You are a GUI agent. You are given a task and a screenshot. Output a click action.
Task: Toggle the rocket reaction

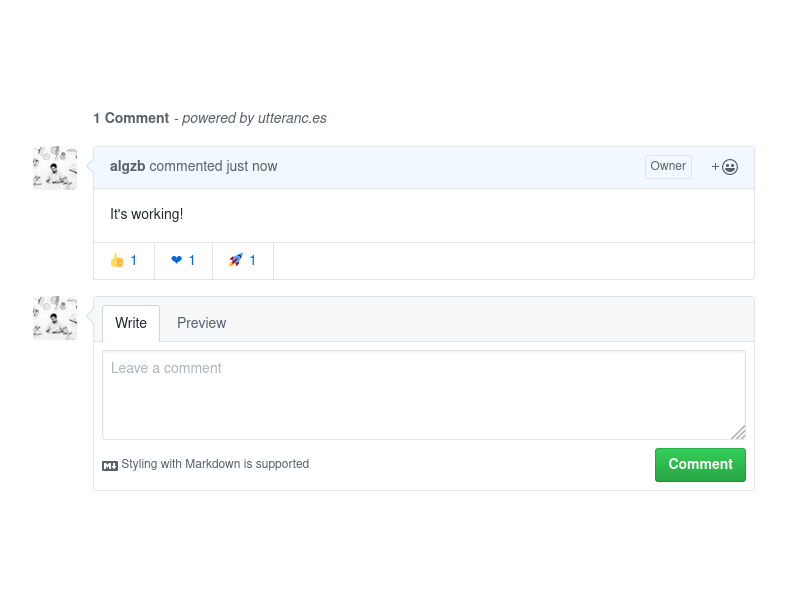[242, 260]
